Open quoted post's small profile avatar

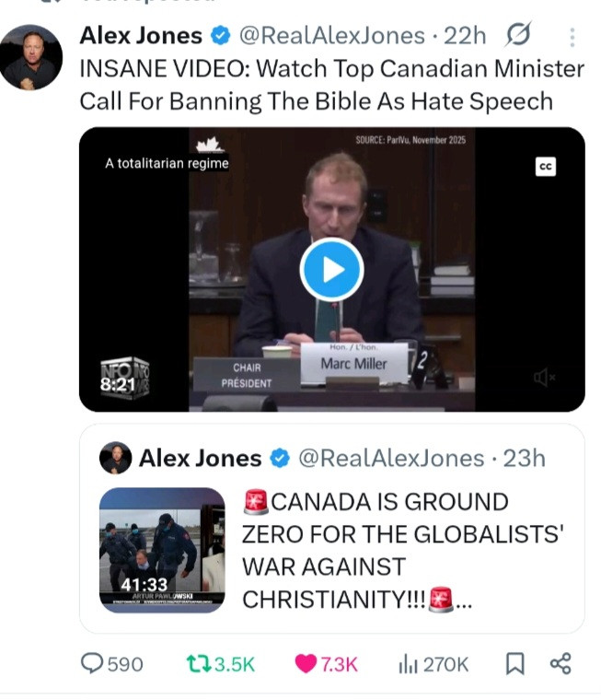coord(115,458)
